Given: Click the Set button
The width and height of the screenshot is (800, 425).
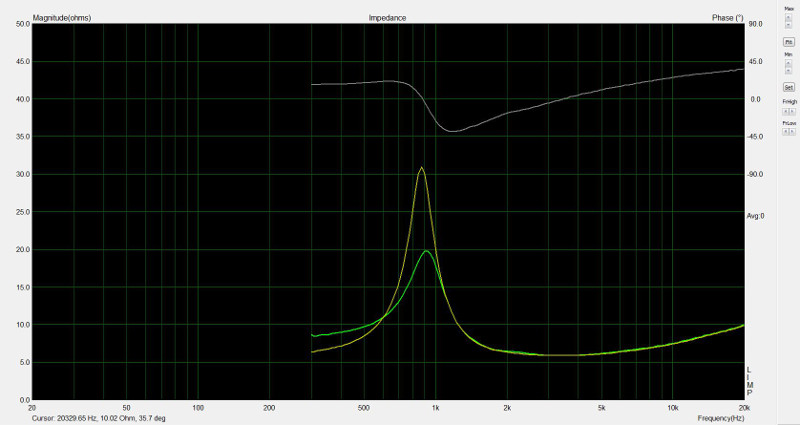Looking at the screenshot, I should click(x=789, y=87).
